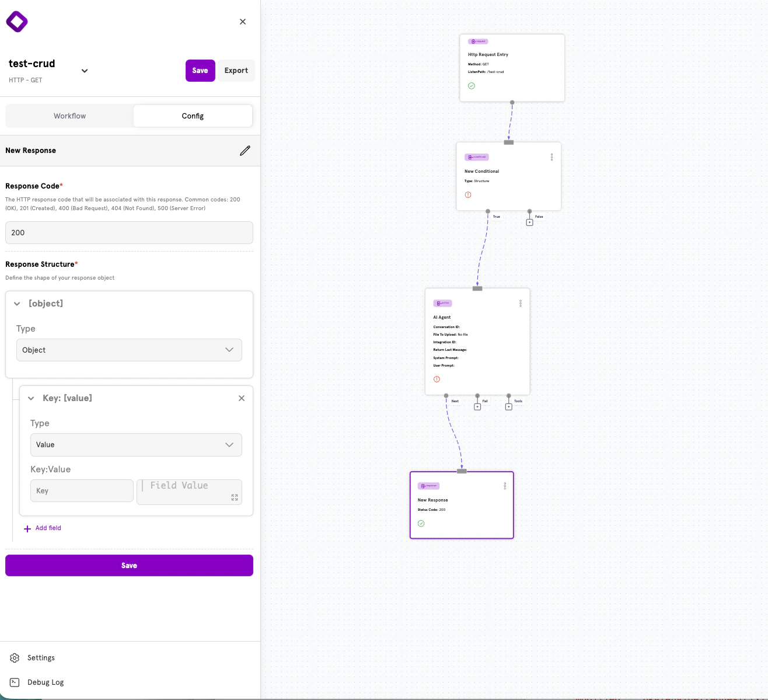Viewport: 768px width, 700px height.
Task: Open the AI Agent node options menu
Action: click(x=521, y=304)
